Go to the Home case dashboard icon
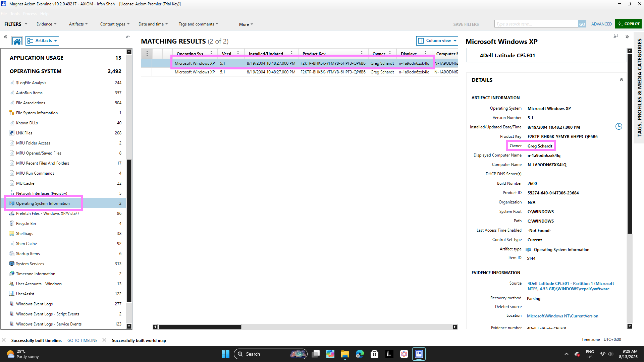 (x=17, y=41)
